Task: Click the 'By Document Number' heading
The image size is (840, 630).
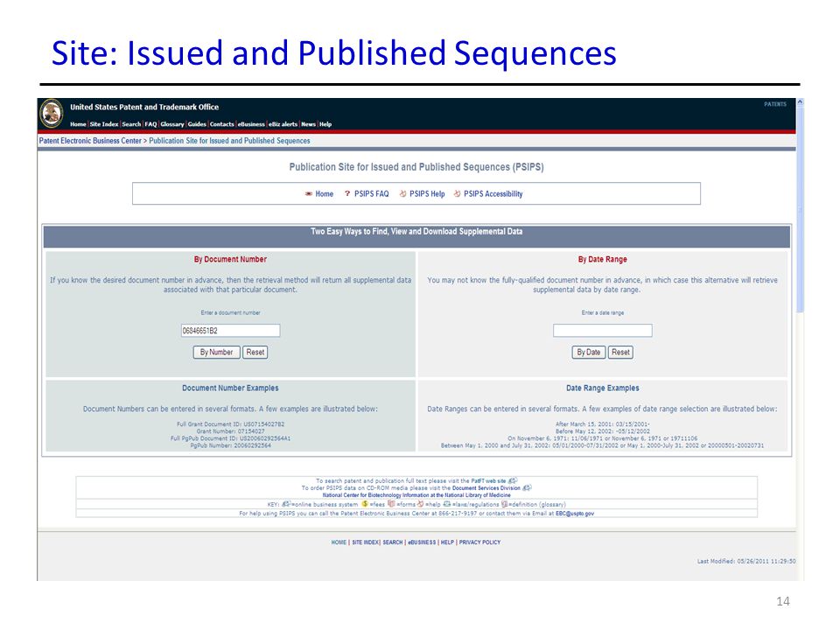Action: [x=230, y=259]
